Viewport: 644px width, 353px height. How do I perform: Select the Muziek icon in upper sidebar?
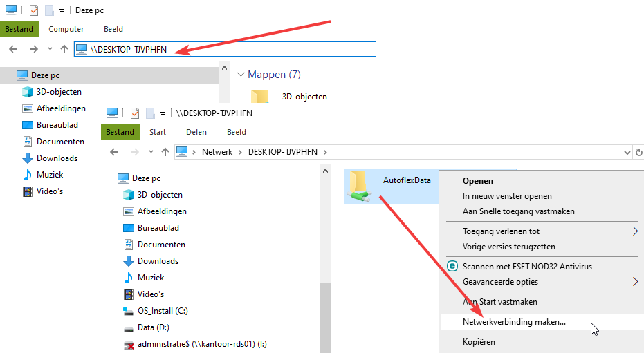pyautogui.click(x=28, y=175)
